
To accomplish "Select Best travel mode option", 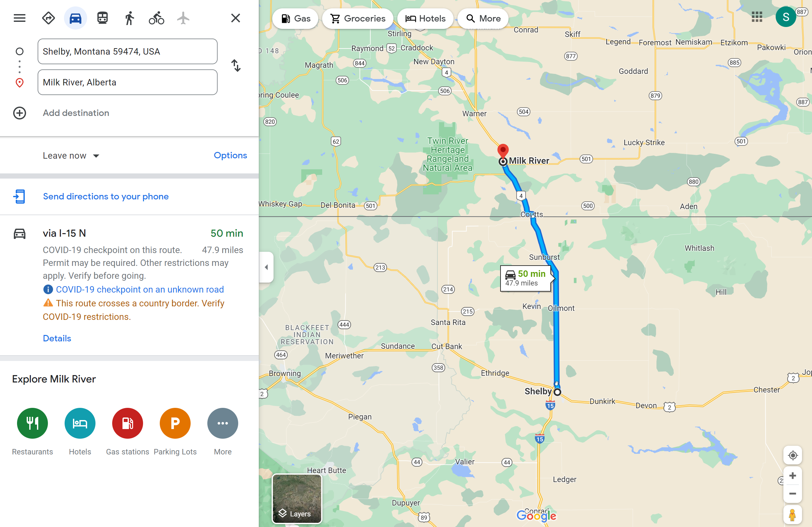I will pos(49,18).
